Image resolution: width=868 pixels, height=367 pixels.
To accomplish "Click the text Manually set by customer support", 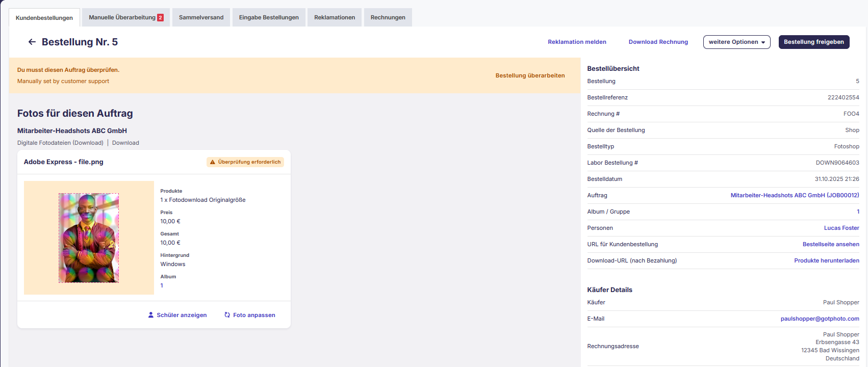I will click(x=63, y=81).
